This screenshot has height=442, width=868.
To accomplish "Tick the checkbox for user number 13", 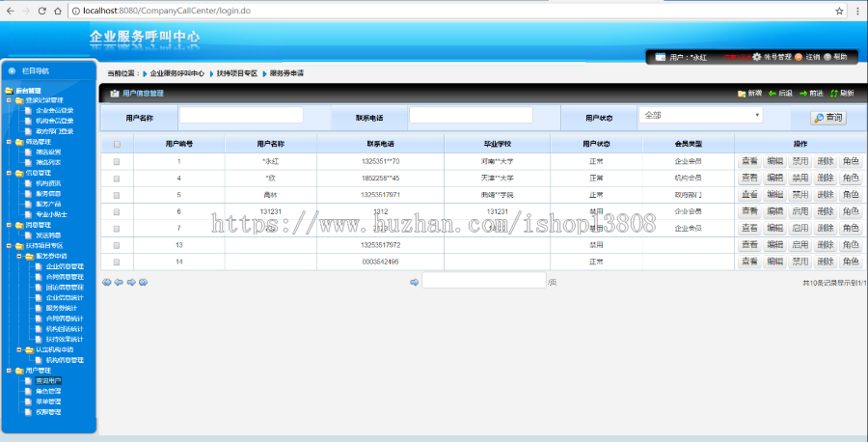I will tap(117, 245).
